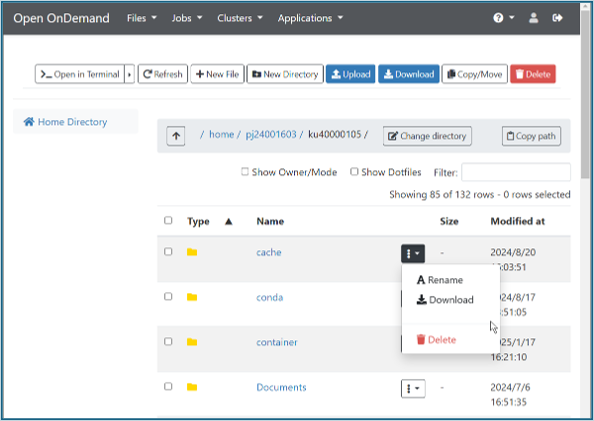
Task: Choose Download from the cache context menu
Action: click(x=445, y=300)
